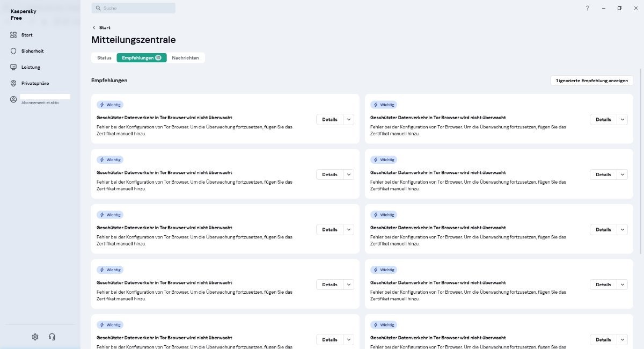
Task: Open Start in the left sidebar
Action: 21,35
